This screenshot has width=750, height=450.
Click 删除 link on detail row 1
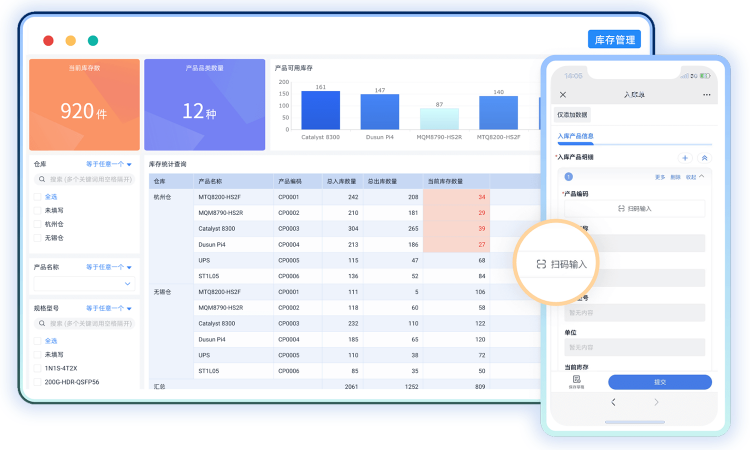click(675, 177)
